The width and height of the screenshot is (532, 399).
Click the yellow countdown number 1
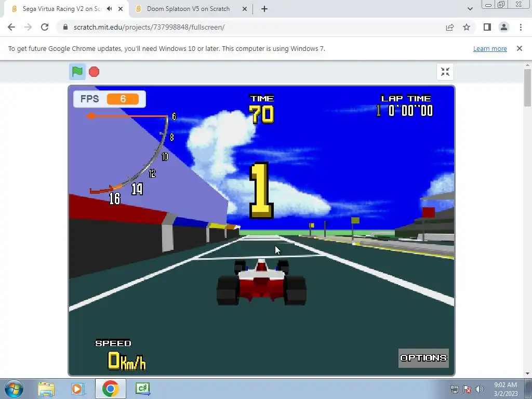pyautogui.click(x=261, y=190)
